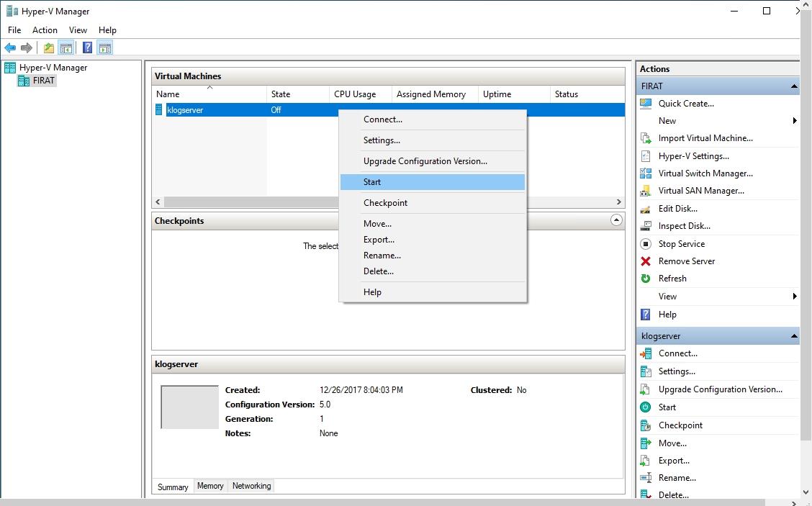Switch to the Summary tab
Screen dimensions: 812x506
pos(173,487)
